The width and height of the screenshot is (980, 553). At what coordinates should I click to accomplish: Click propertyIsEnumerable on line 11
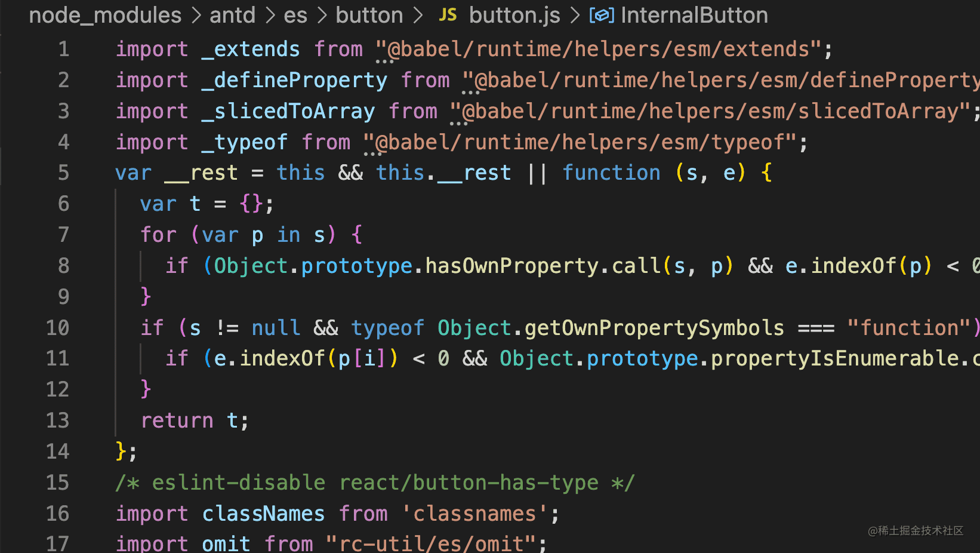tap(835, 358)
